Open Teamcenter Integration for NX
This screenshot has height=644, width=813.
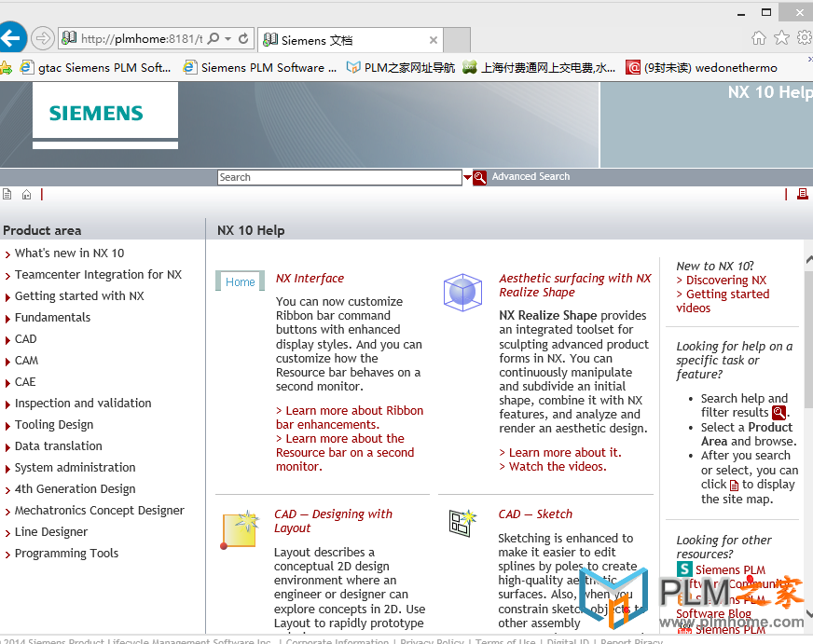click(98, 275)
